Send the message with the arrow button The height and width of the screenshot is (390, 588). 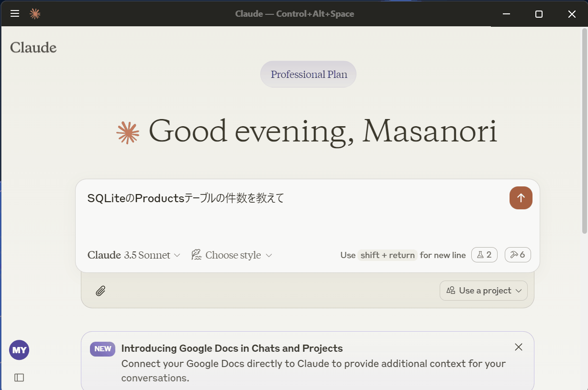click(x=521, y=198)
